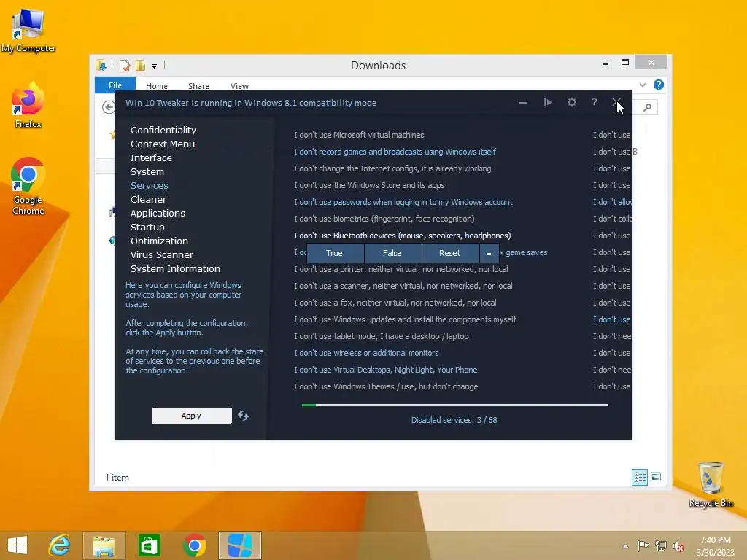Show hidden tray icons arrow
The width and height of the screenshot is (747, 560).
pos(625,546)
